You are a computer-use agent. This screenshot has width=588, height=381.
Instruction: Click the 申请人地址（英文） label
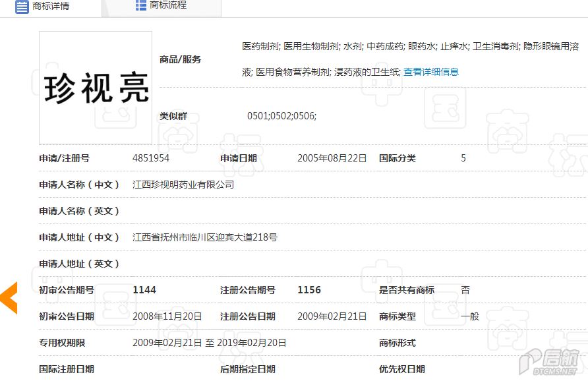click(79, 264)
